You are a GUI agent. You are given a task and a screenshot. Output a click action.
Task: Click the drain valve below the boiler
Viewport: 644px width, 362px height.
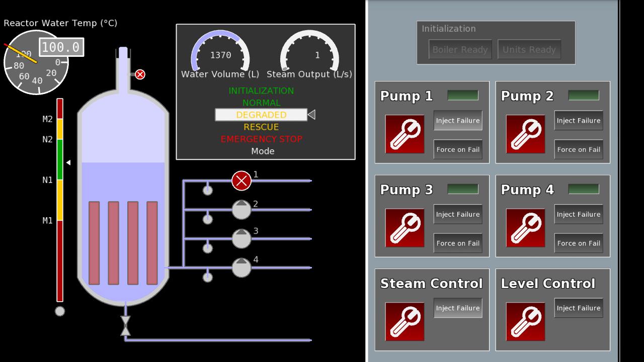click(x=125, y=325)
